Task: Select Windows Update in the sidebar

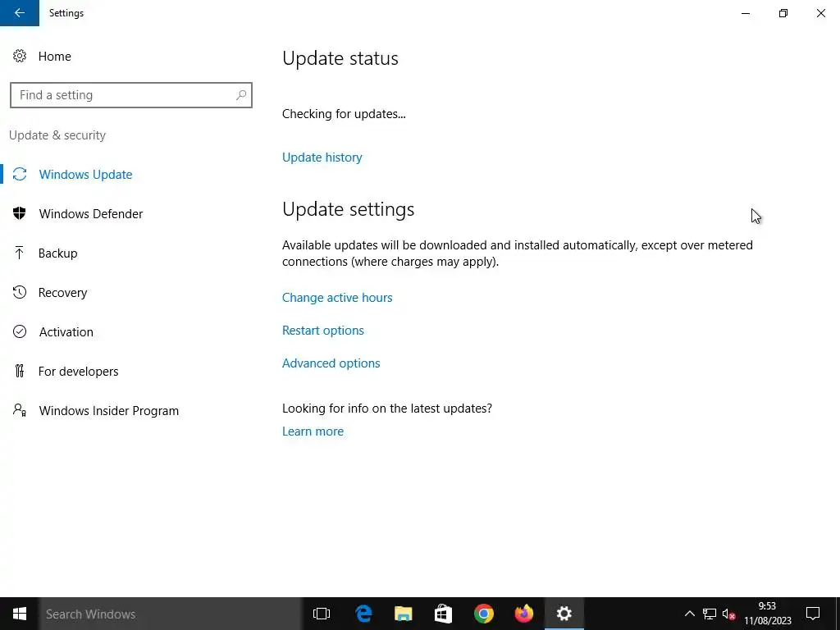Action: [85, 174]
